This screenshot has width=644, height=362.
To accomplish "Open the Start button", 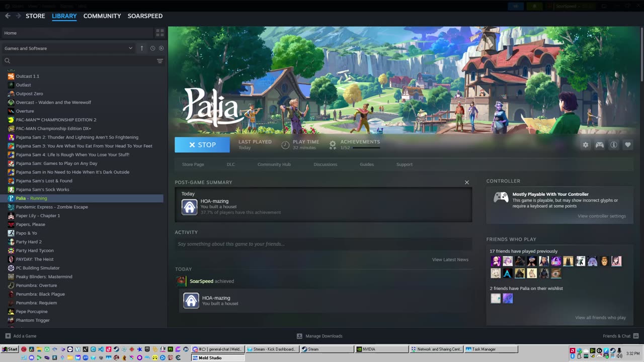I will pyautogui.click(x=10, y=349).
